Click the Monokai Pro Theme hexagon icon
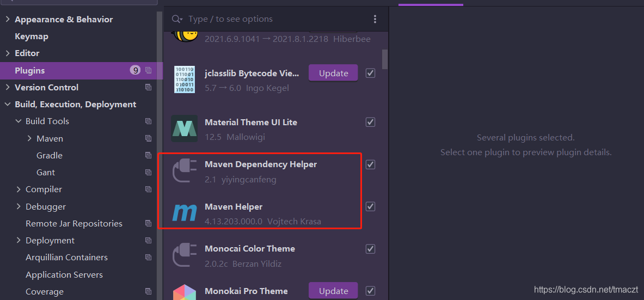 (185, 292)
